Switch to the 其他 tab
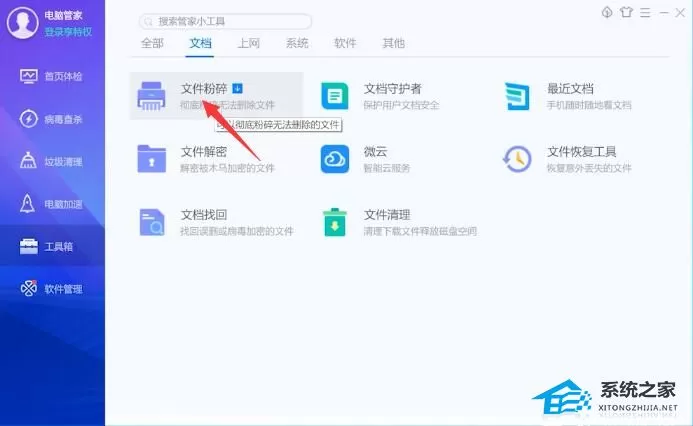Screen dimensions: 693x426 coord(393,43)
